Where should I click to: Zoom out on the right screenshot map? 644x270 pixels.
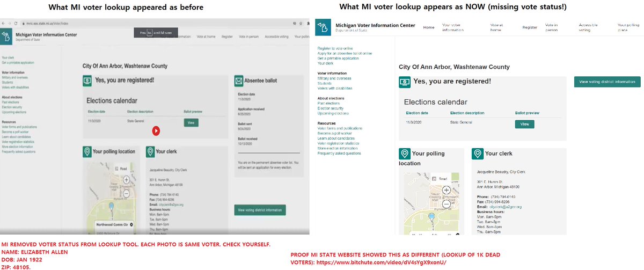pos(446,203)
